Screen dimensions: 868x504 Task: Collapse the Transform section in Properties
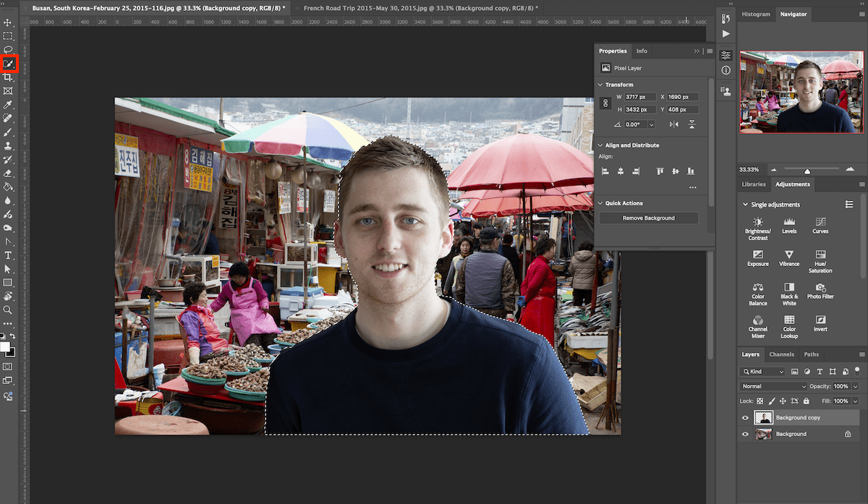[x=600, y=85]
